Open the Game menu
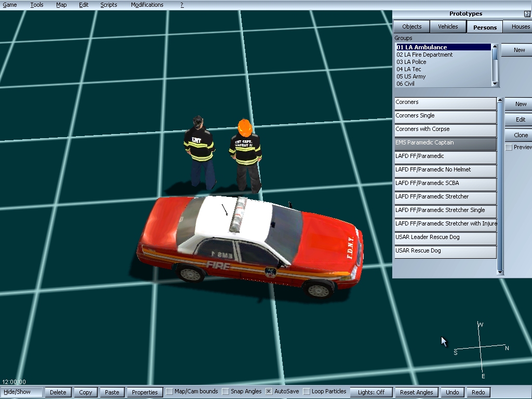 point(10,5)
